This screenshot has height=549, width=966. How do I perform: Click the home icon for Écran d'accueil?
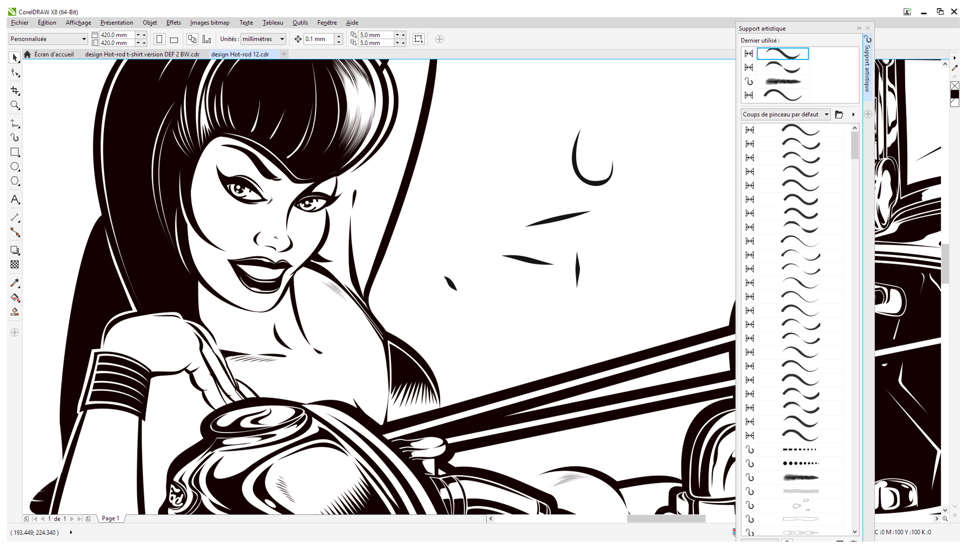27,54
